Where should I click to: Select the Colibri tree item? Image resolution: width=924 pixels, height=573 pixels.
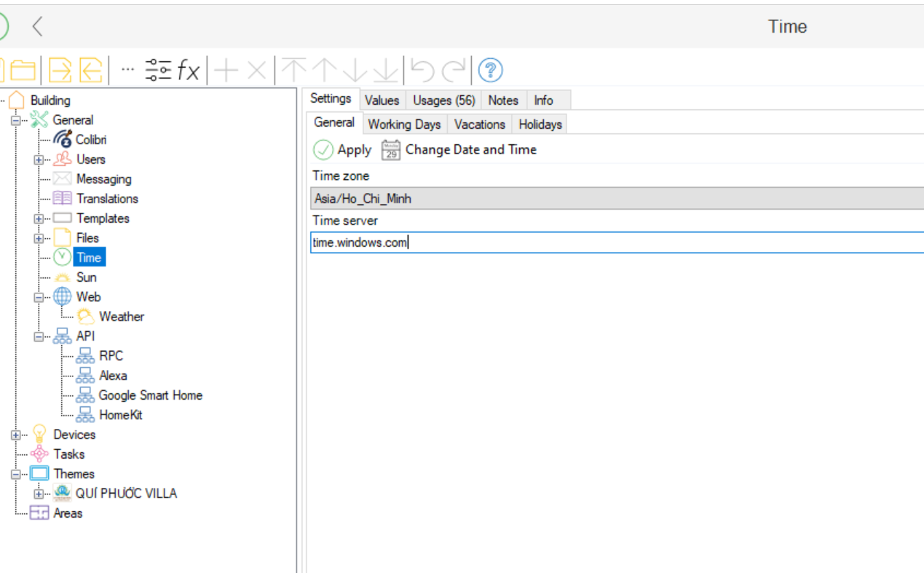(91, 140)
